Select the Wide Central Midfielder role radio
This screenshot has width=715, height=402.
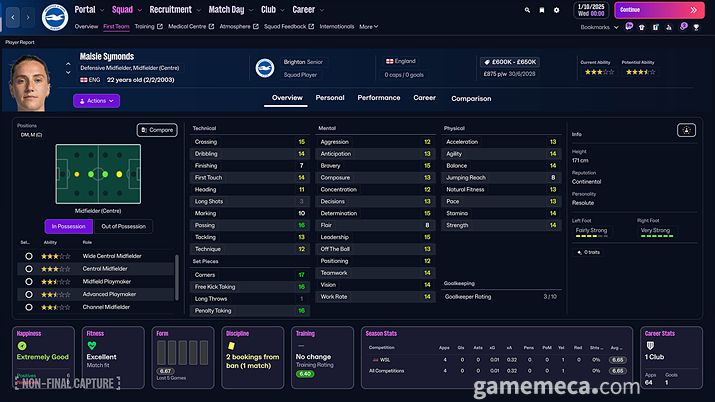tap(28, 256)
